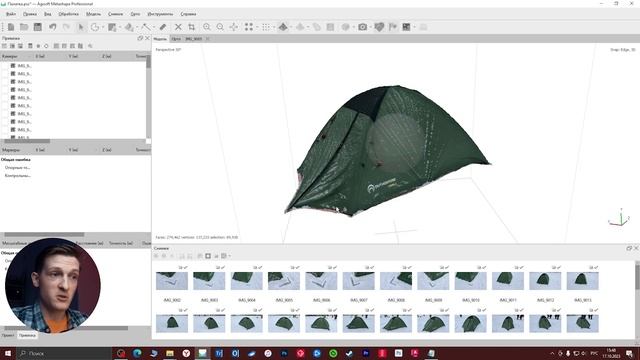Float the Снимки photos panel
The height and width of the screenshot is (360, 640).
pos(629,248)
